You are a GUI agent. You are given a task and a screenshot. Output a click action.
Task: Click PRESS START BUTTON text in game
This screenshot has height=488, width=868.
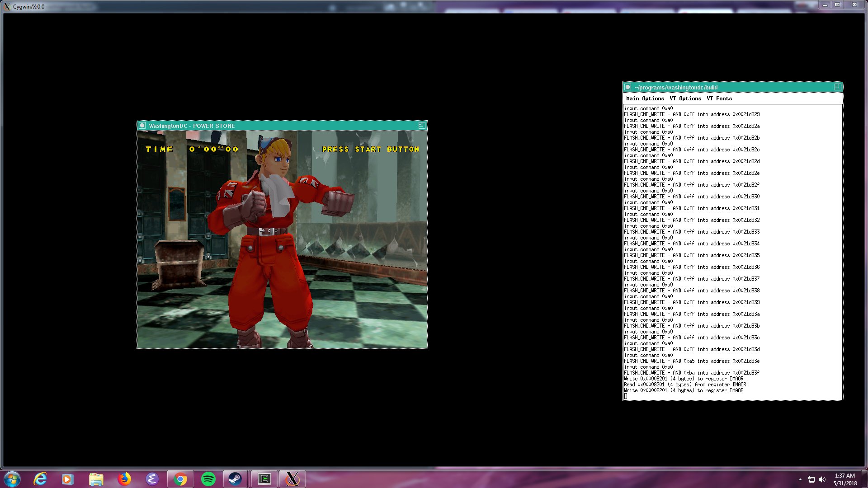tap(371, 149)
